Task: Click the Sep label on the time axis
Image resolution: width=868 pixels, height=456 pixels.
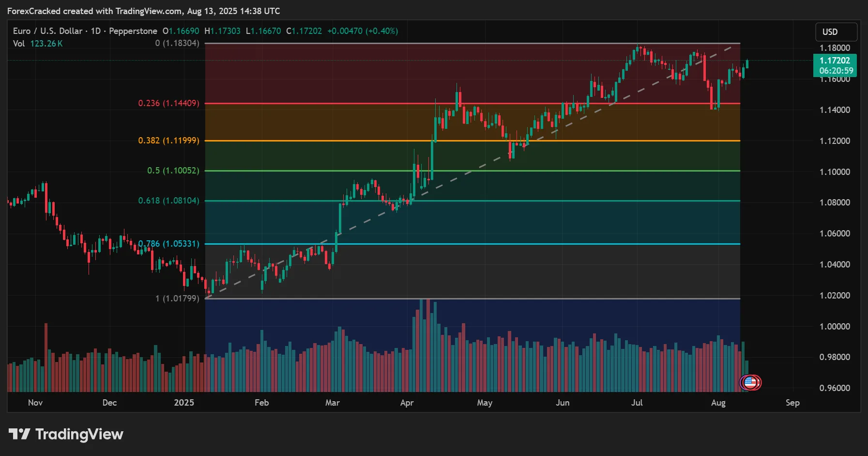Action: 792,403
